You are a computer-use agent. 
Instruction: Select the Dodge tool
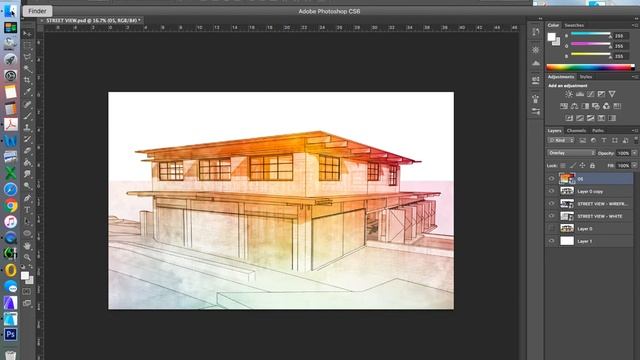(x=27, y=186)
